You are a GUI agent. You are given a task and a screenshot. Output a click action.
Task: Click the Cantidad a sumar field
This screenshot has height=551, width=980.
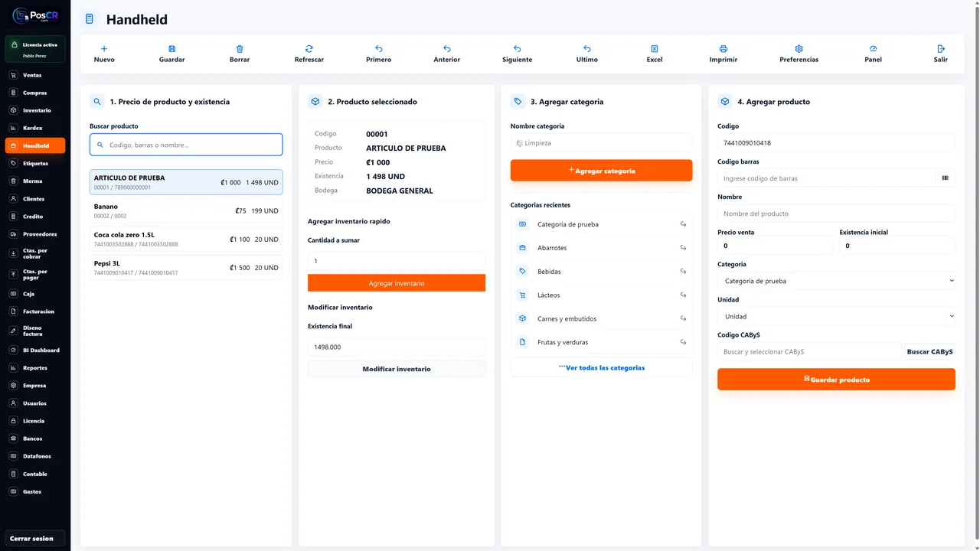point(397,261)
